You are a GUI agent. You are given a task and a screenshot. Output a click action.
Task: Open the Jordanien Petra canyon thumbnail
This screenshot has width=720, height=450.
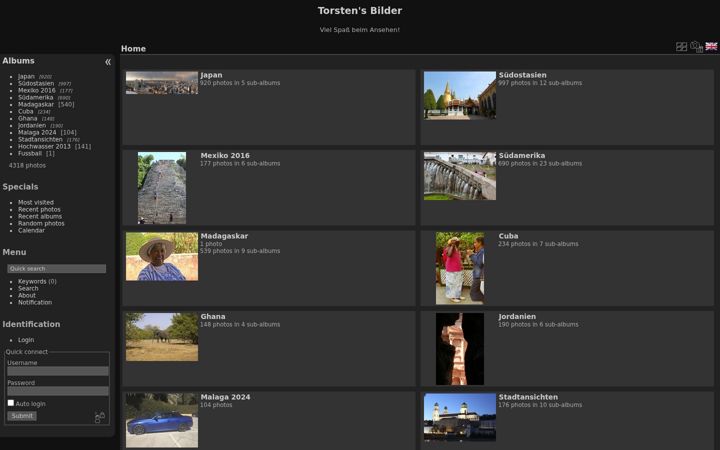click(x=460, y=349)
